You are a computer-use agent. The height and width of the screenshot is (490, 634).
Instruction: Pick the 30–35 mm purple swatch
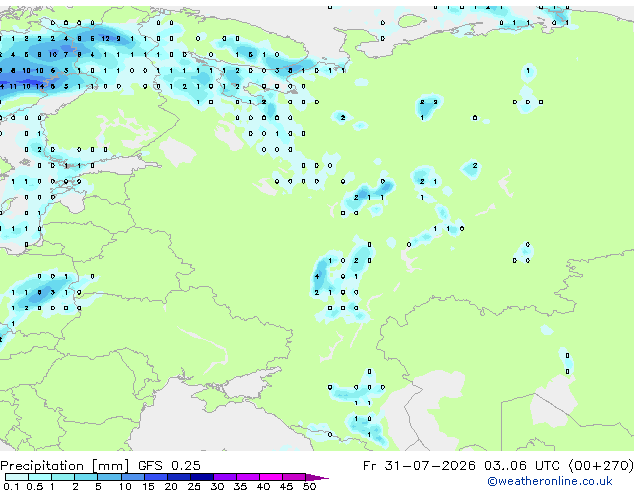(x=225, y=477)
